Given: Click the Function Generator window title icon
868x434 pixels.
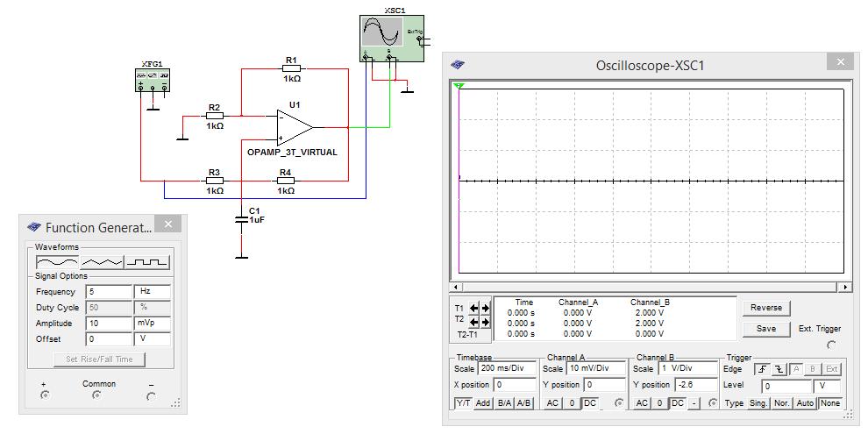Looking at the screenshot, I should point(34,227).
